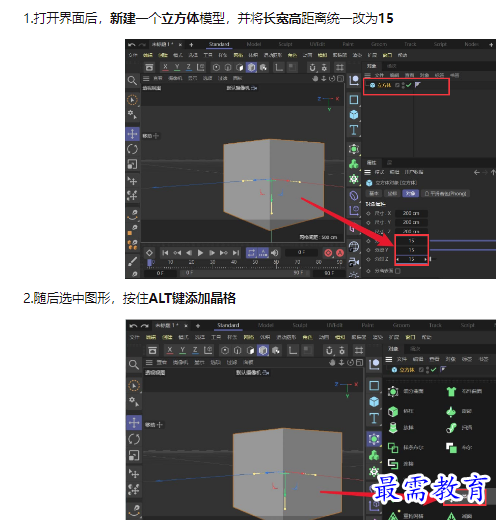The height and width of the screenshot is (520, 496).
Task: Select the Move tool in step 2 image
Action: pyautogui.click(x=134, y=422)
